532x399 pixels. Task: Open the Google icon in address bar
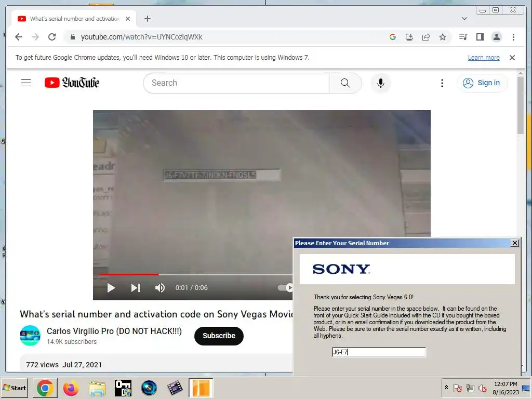pos(393,37)
